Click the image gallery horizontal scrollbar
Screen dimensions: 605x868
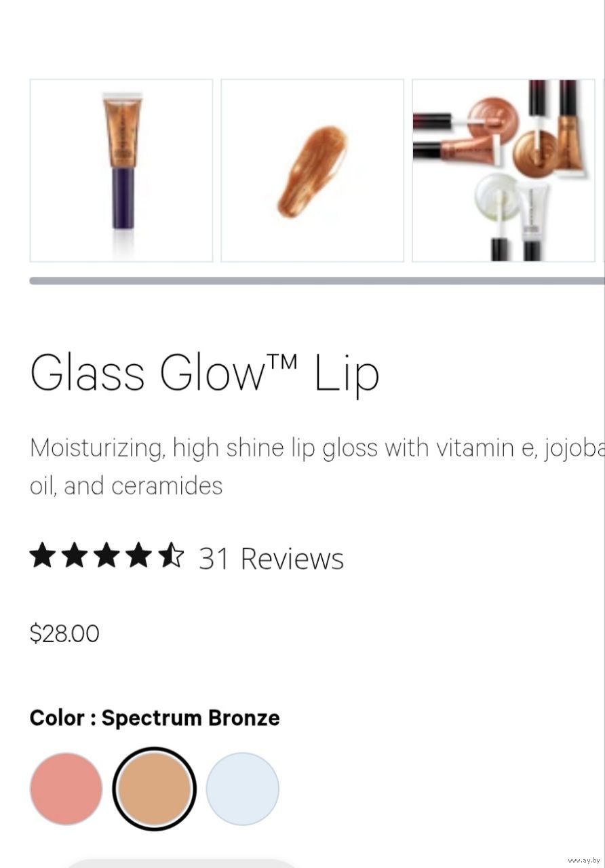(316, 281)
